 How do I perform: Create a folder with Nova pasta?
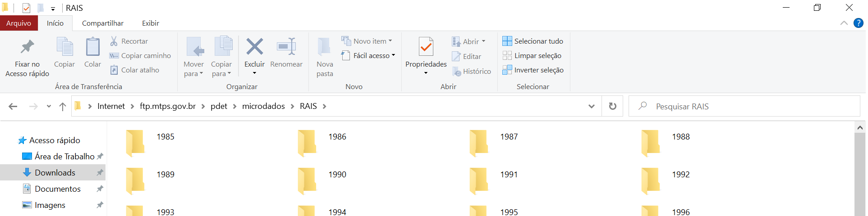(x=325, y=58)
